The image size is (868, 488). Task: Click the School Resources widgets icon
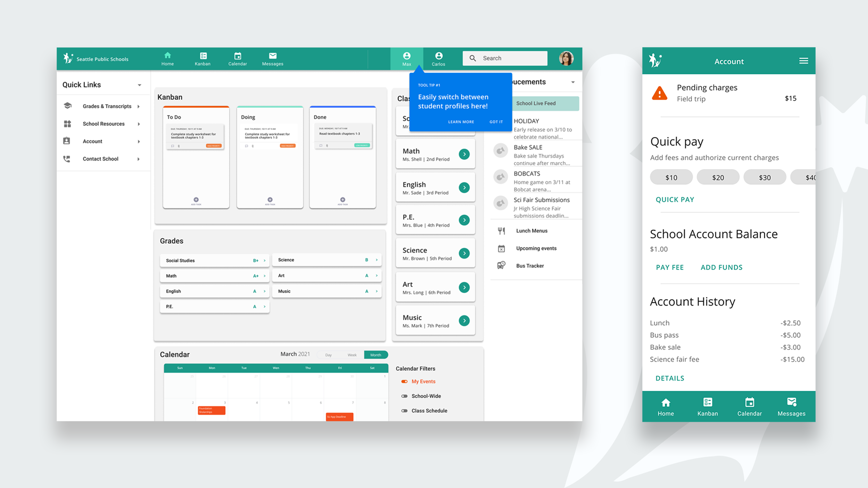[x=67, y=124]
